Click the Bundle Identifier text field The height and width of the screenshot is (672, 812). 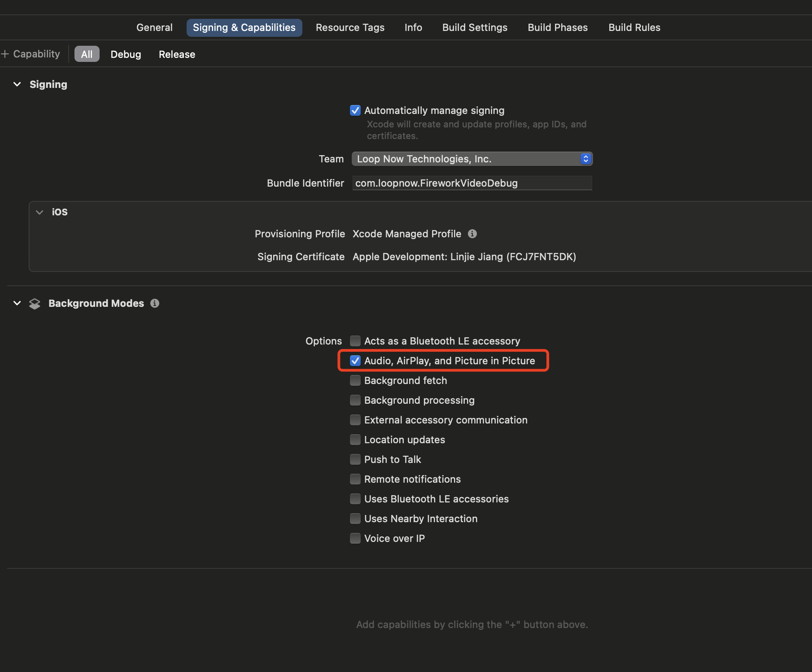pos(472,183)
